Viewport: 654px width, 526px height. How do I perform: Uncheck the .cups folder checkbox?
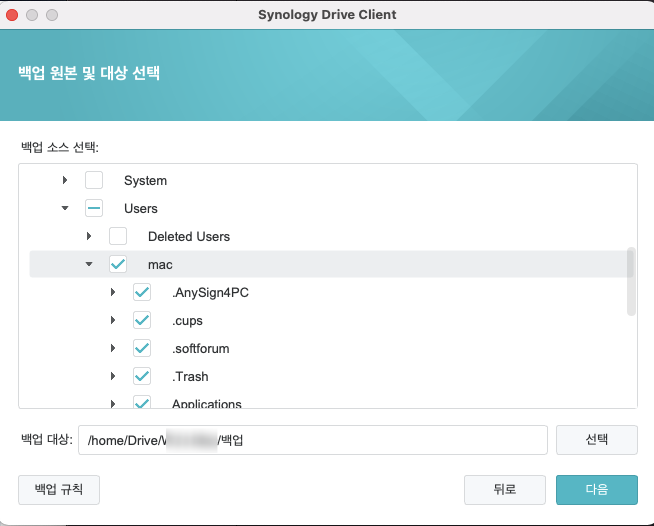(142, 320)
